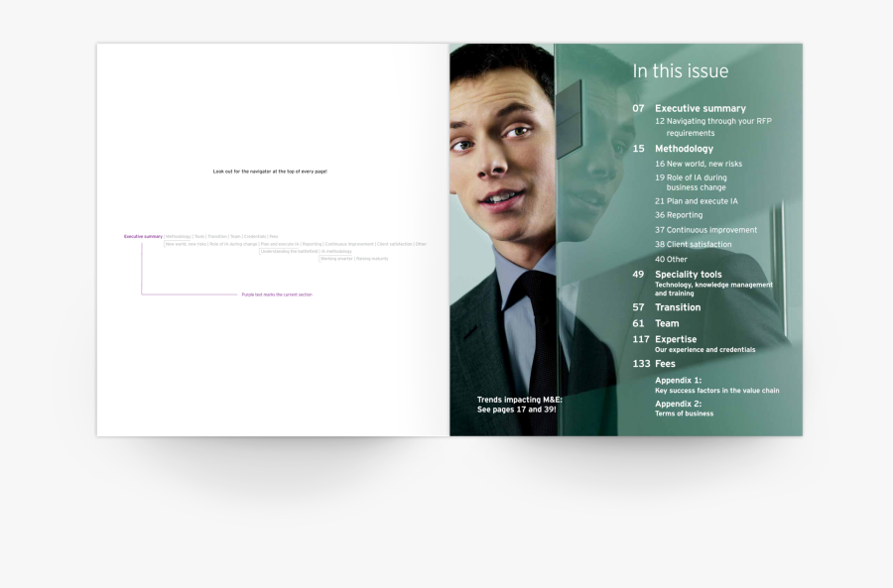
Task: Open the Transition section on page 57
Action: (x=678, y=307)
